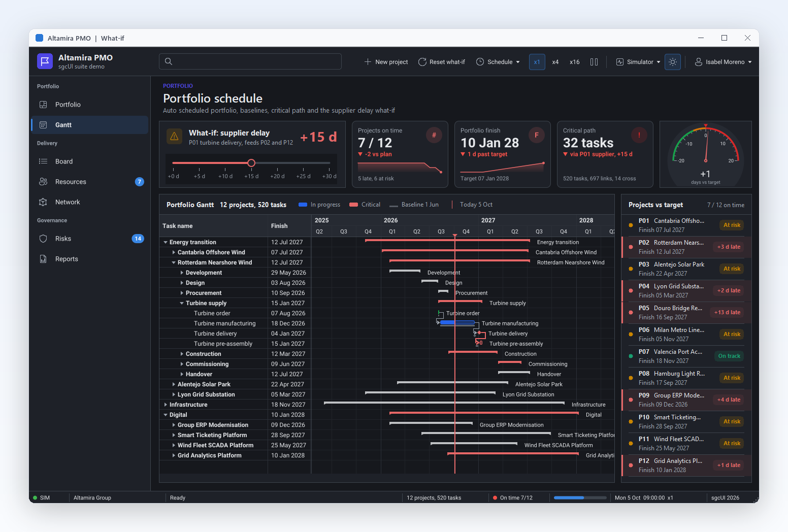Toggle the light theme sun icon
Image resolution: width=788 pixels, height=532 pixels.
coord(673,62)
